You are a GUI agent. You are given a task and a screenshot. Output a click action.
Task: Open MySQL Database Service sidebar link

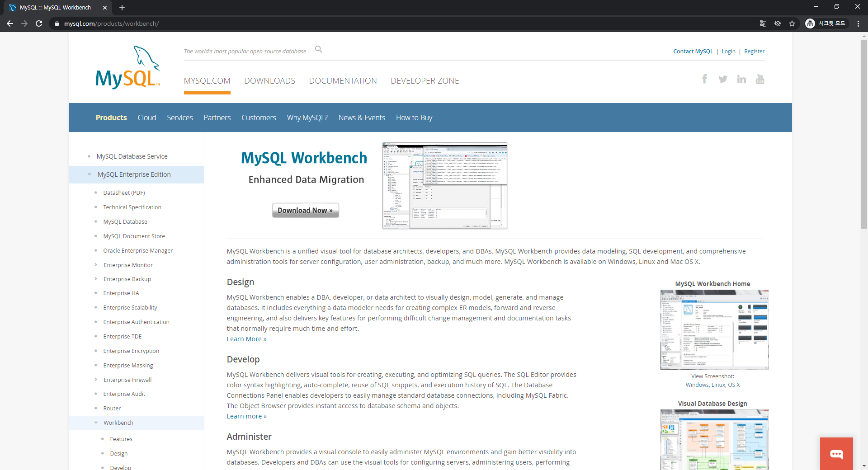132,156
